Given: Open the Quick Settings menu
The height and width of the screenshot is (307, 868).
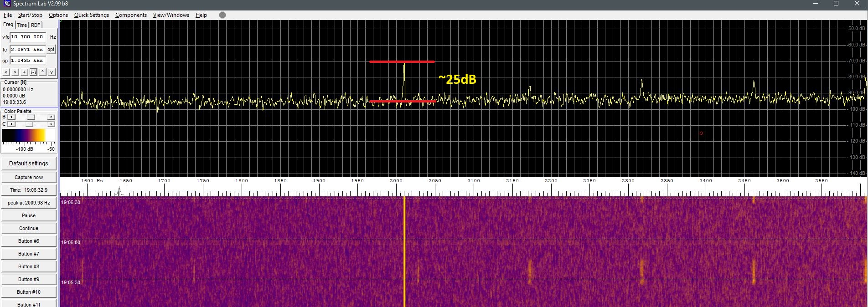Looking at the screenshot, I should pyautogui.click(x=91, y=15).
